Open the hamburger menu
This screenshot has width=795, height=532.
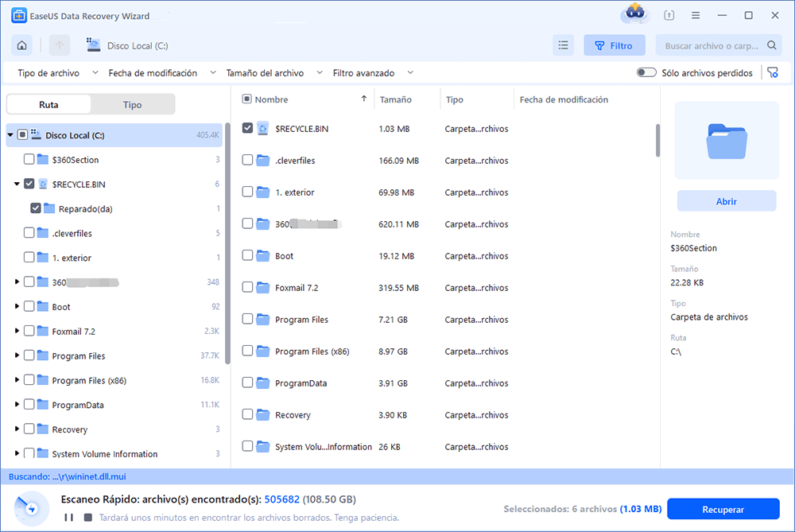[696, 15]
